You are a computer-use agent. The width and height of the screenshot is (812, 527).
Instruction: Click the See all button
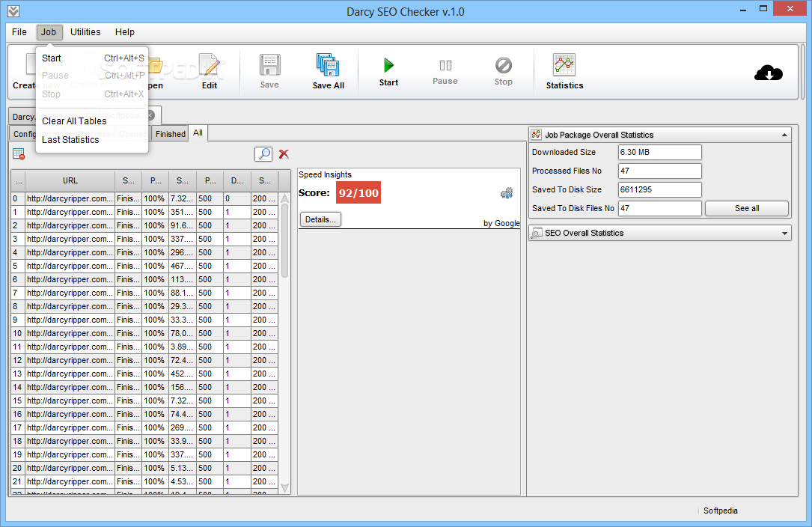coord(747,208)
